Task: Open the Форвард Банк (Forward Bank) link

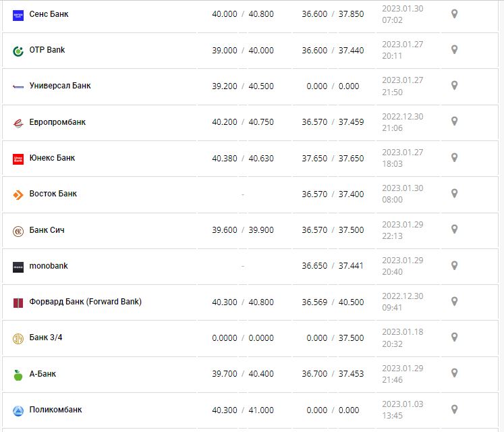Action: tap(86, 302)
